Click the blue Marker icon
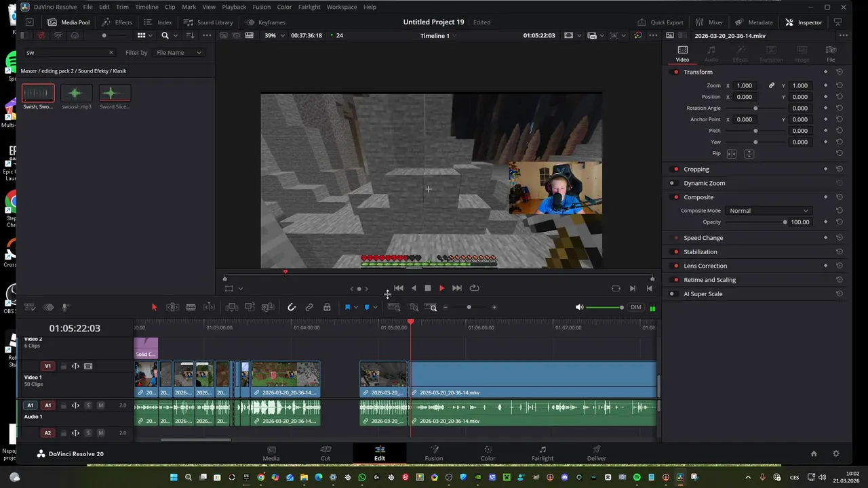Image resolution: width=868 pixels, height=488 pixels. pyautogui.click(x=367, y=307)
